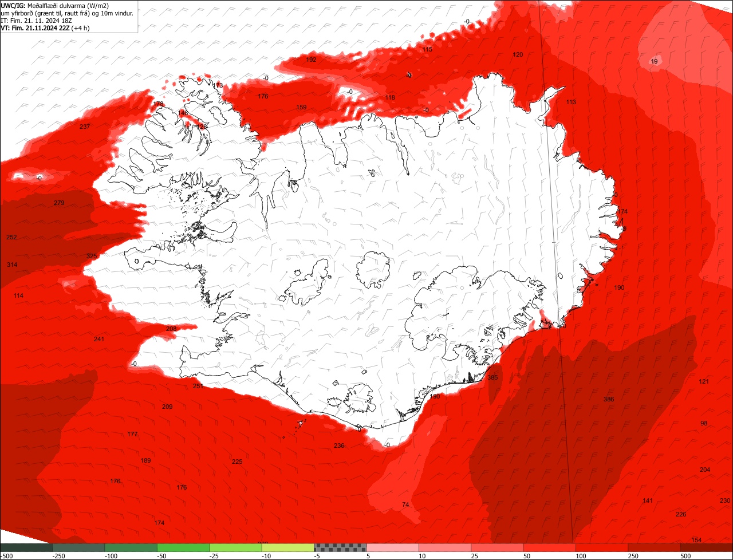Click the flux value 251 off the southwest coast
This screenshot has height=560, width=733.
point(198,386)
